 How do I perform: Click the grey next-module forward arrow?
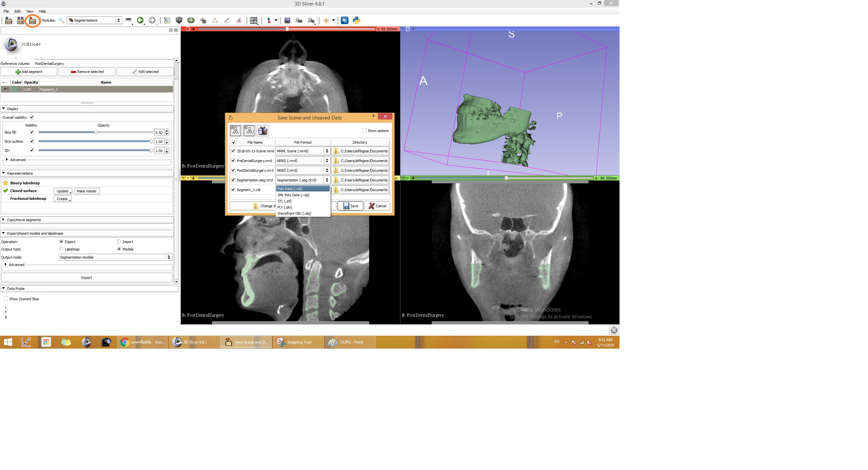click(x=152, y=20)
